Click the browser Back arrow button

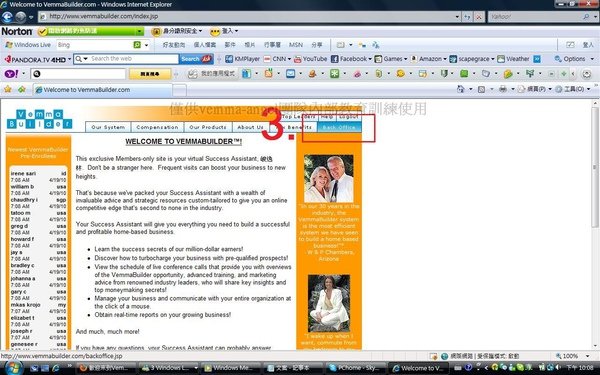[7, 17]
